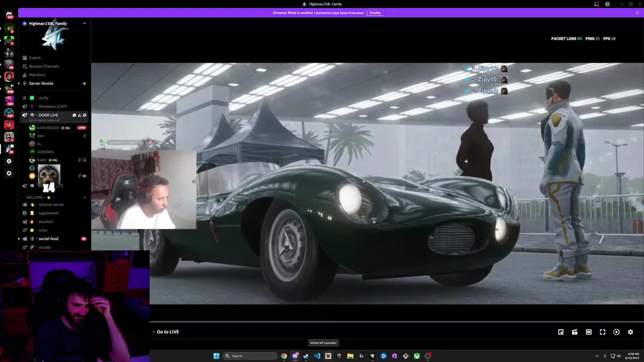
Task: Click the stream progress bar
Action: click(x=396, y=322)
